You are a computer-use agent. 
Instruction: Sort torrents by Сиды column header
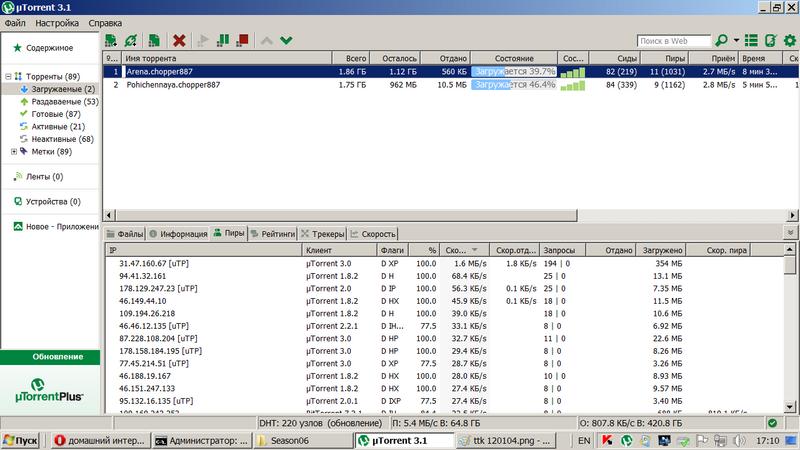point(615,59)
